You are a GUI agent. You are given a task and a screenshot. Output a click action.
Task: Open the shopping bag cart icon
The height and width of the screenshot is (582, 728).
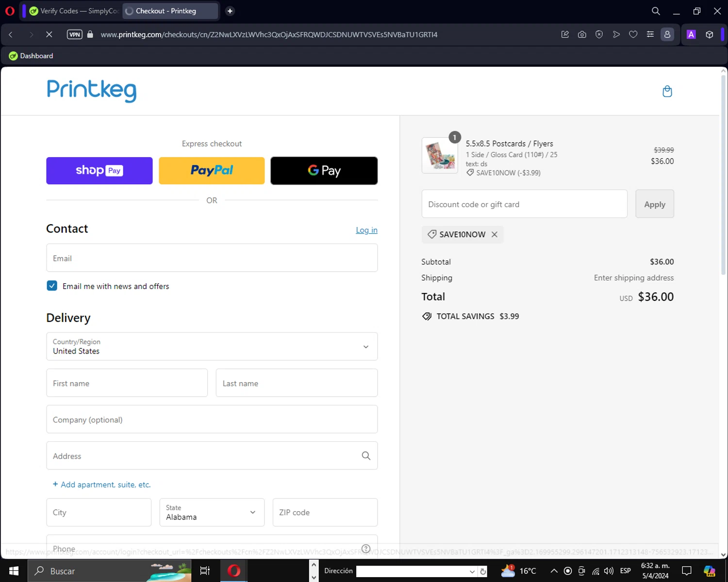click(x=667, y=91)
